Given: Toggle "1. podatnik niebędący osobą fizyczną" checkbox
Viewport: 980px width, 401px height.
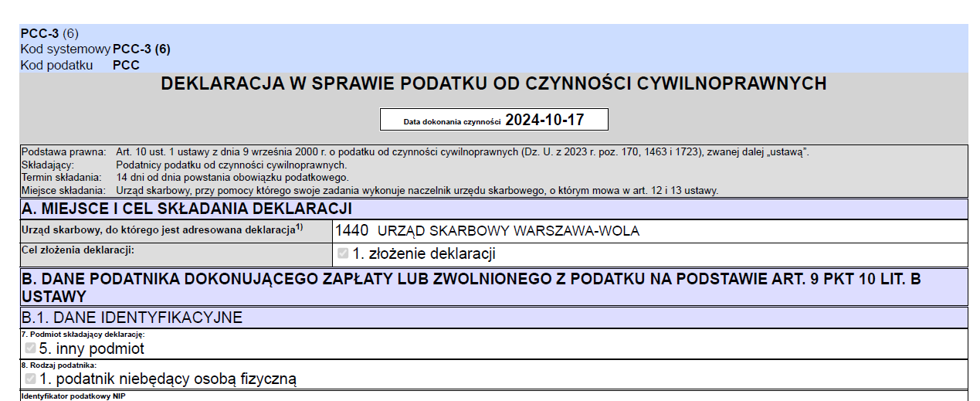Looking at the screenshot, I should click(30, 379).
